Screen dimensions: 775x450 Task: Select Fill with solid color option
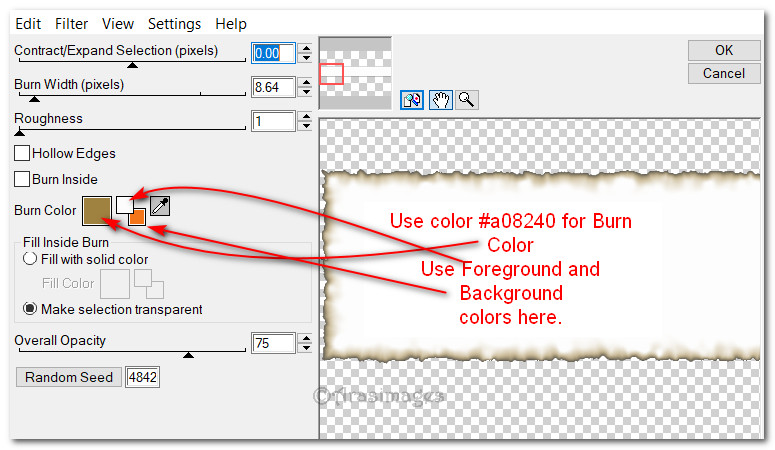pyautogui.click(x=30, y=259)
